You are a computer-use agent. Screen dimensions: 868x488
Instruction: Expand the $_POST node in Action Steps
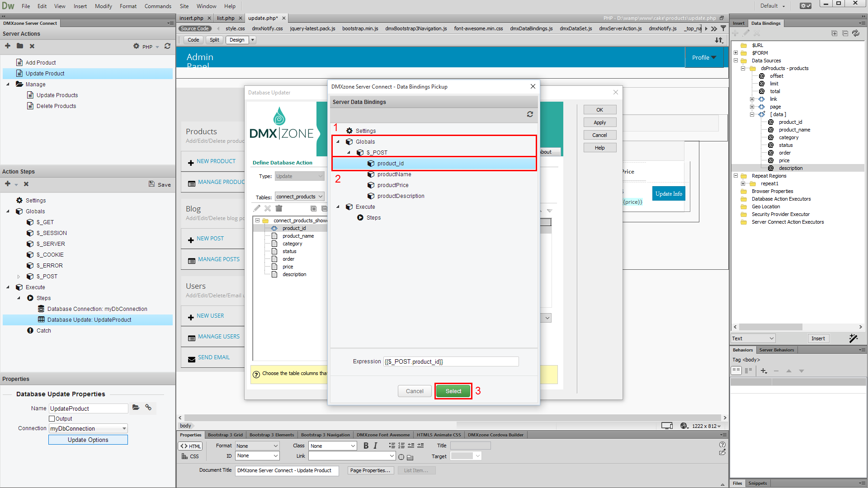click(x=19, y=277)
